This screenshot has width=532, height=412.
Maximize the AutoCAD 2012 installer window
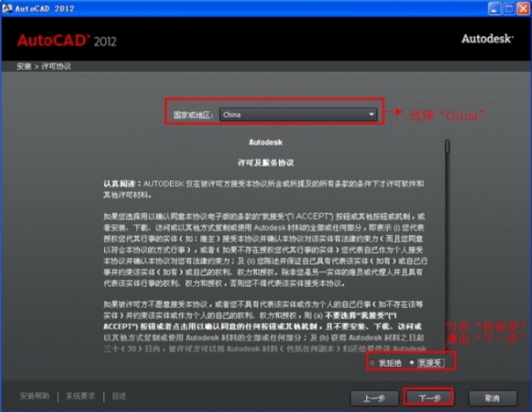coord(509,8)
